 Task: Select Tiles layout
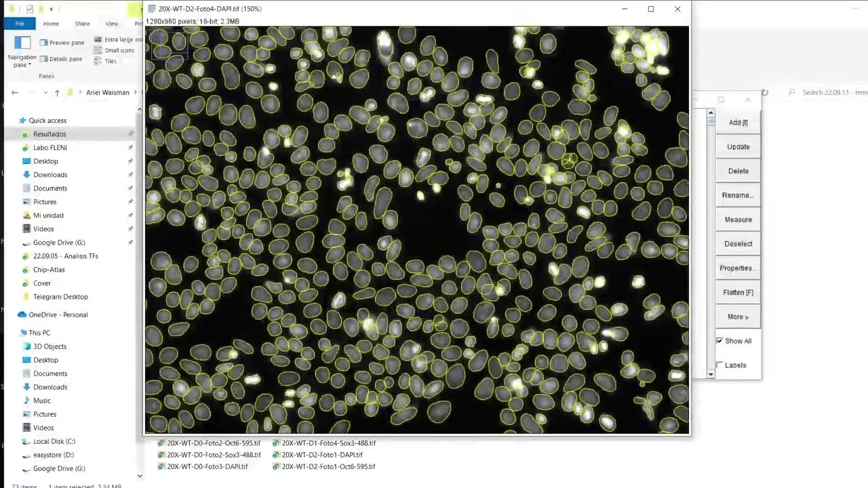click(x=106, y=61)
